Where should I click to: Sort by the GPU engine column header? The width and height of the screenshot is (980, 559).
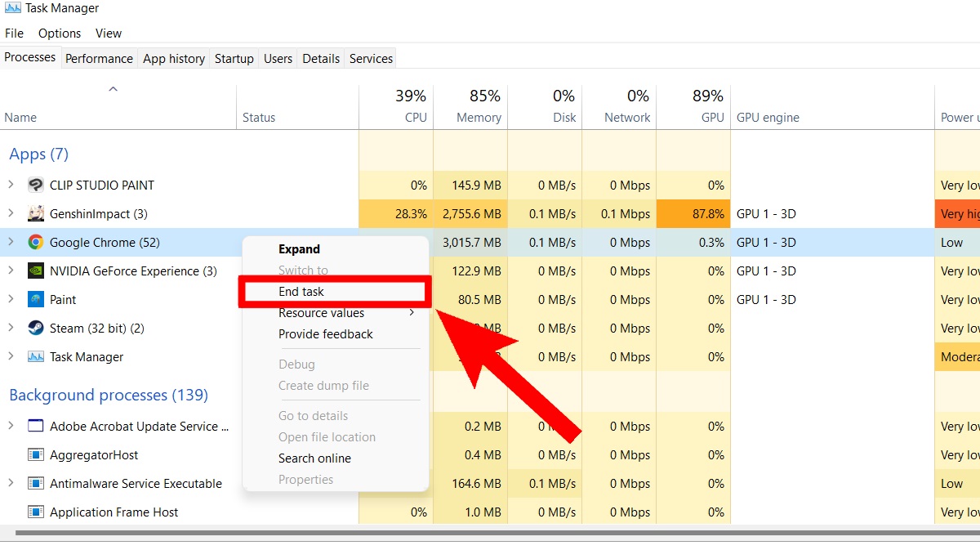833,108
